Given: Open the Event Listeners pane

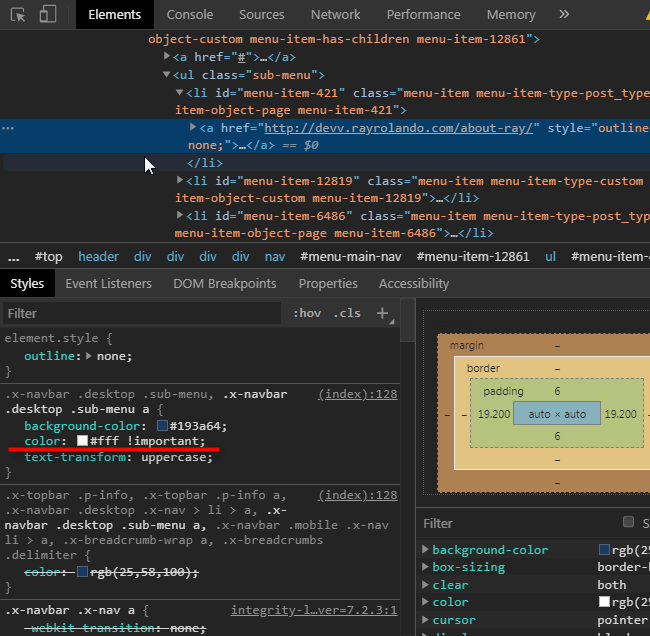Looking at the screenshot, I should pyautogui.click(x=109, y=283).
